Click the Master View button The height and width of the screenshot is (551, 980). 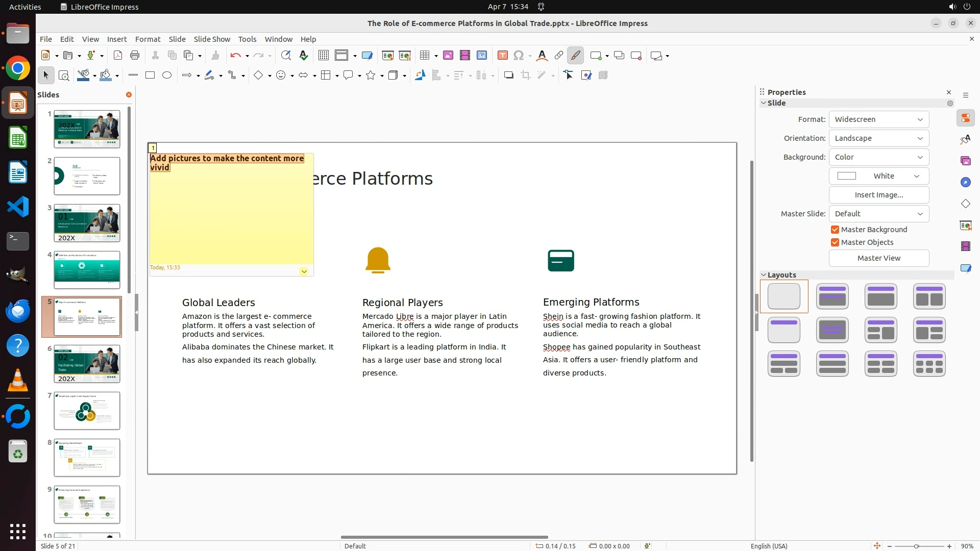tap(878, 258)
